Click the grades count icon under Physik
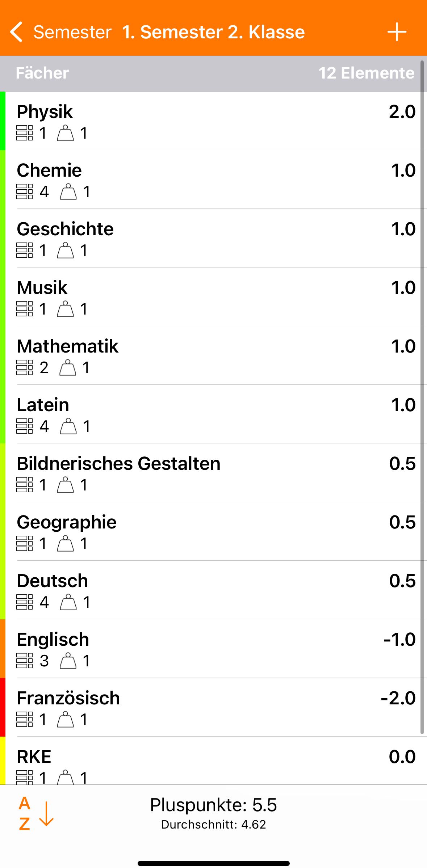 coord(25,133)
